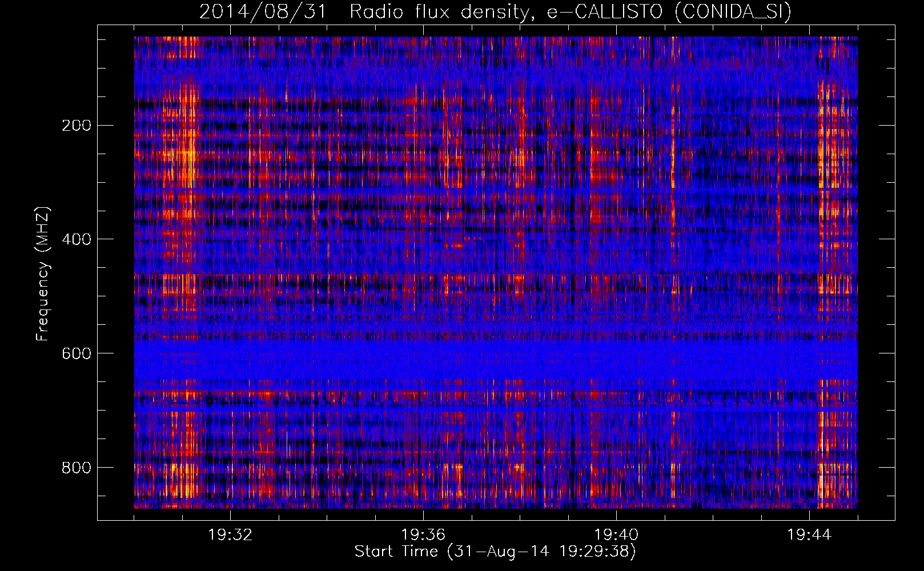924x571 pixels.
Task: Click the 'Start Time' axis caption
Action: (495, 552)
